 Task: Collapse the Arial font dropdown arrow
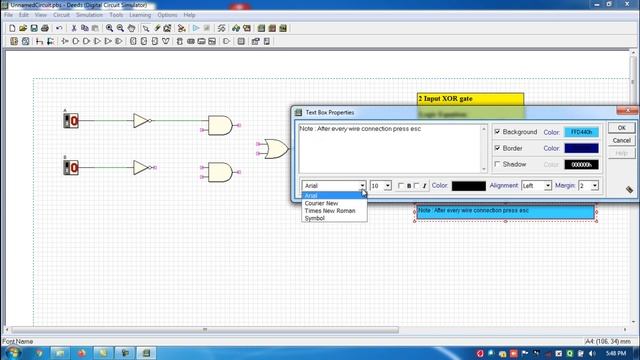(362, 186)
